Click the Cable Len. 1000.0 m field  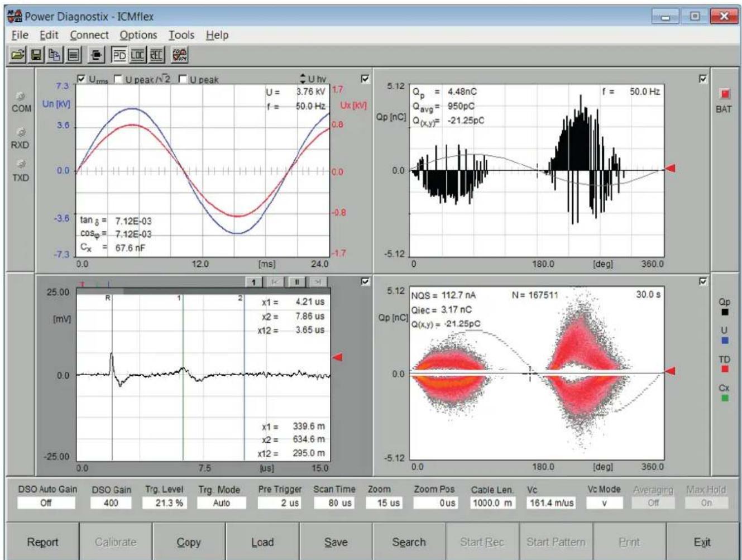tap(492, 502)
